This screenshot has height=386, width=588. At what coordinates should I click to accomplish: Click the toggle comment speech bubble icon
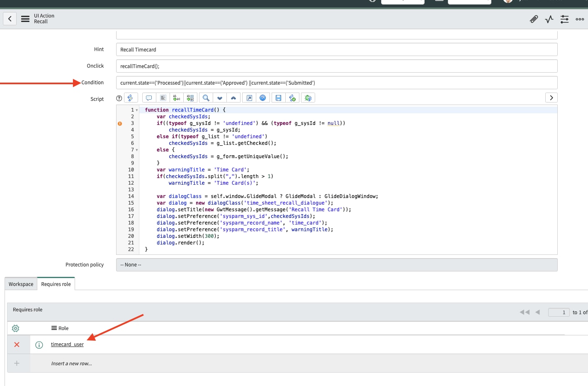149,98
